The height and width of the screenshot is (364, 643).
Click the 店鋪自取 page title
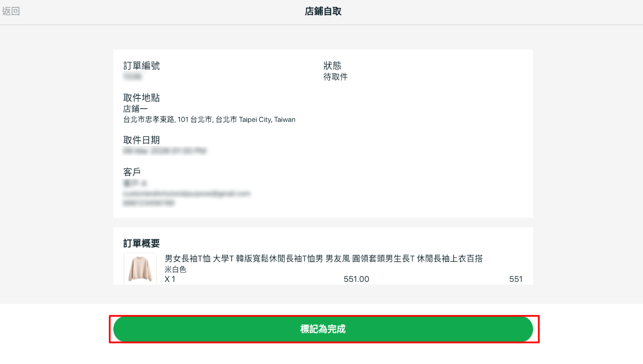323,12
